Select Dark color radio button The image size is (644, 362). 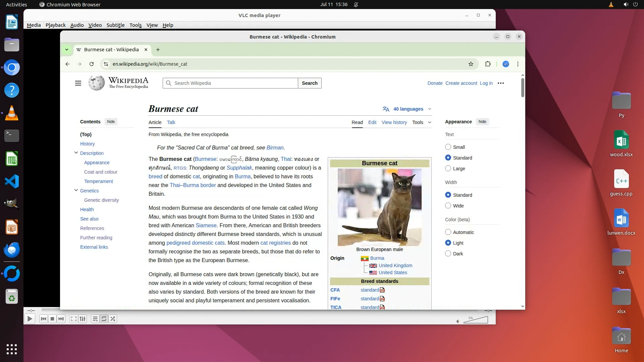(448, 254)
